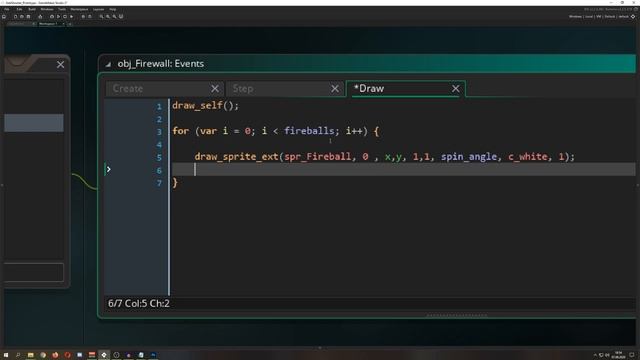Select the highlighted item in left panel
Screen dimensions: 640x360
click(x=34, y=123)
